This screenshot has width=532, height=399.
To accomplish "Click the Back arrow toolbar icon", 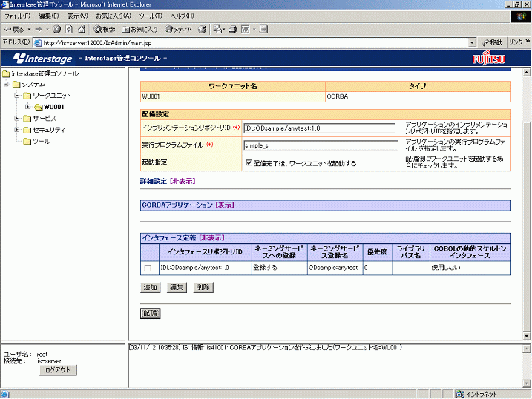I will (13, 30).
